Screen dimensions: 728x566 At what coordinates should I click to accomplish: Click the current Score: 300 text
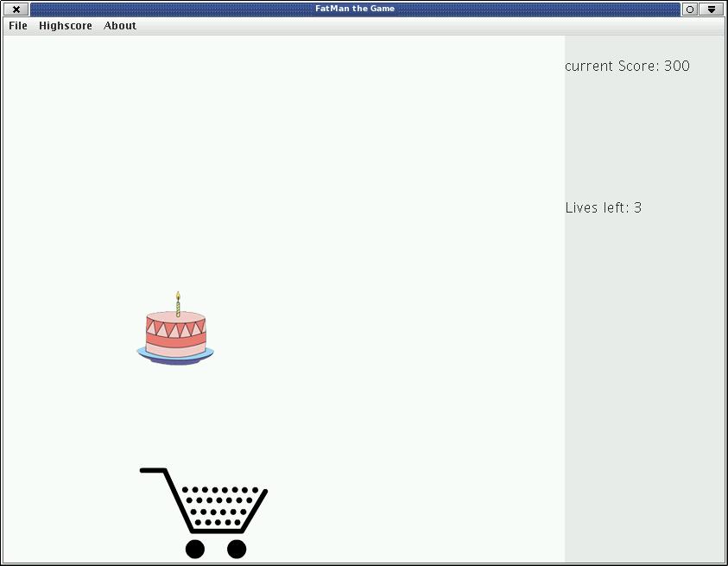pyautogui.click(x=627, y=66)
